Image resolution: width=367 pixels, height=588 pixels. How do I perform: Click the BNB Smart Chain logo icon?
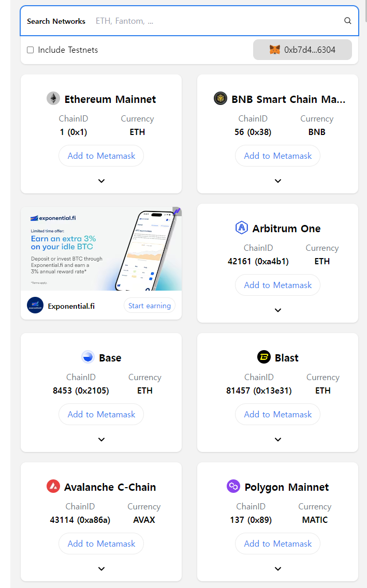coord(221,98)
